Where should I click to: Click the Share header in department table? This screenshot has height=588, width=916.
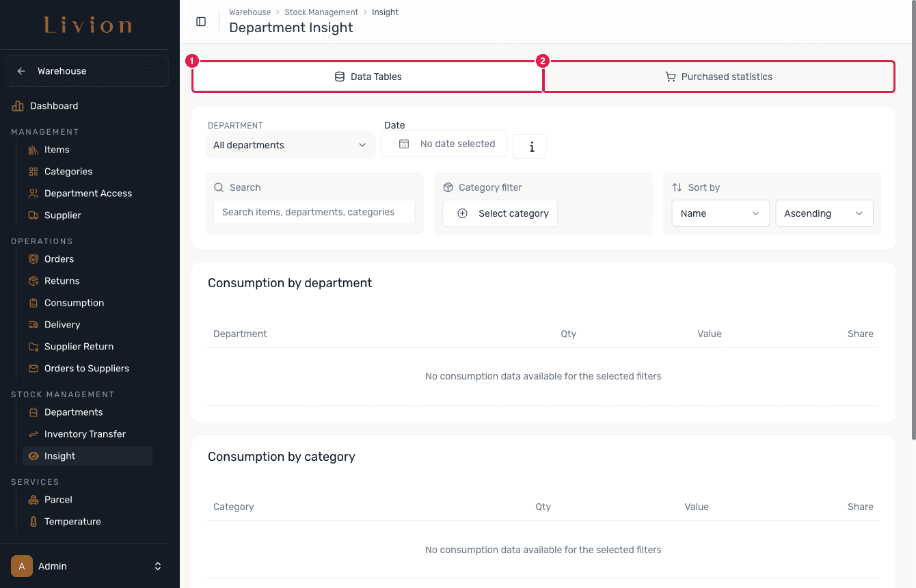pos(860,334)
